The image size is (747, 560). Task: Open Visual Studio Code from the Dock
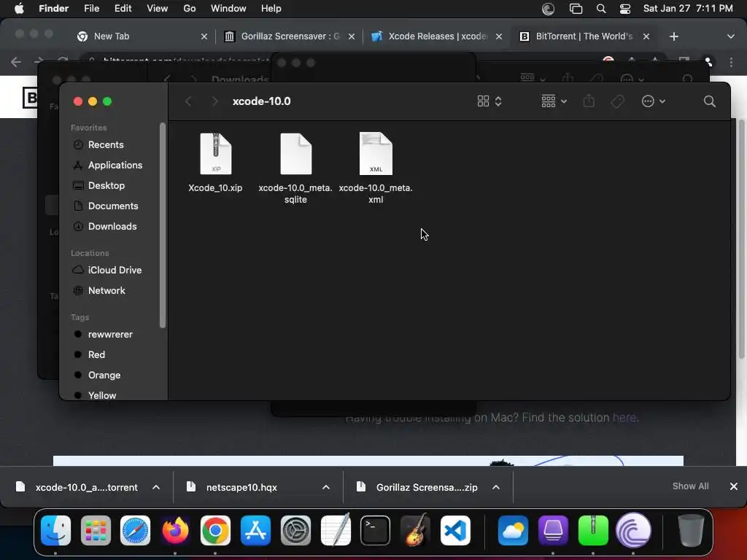[x=455, y=531]
